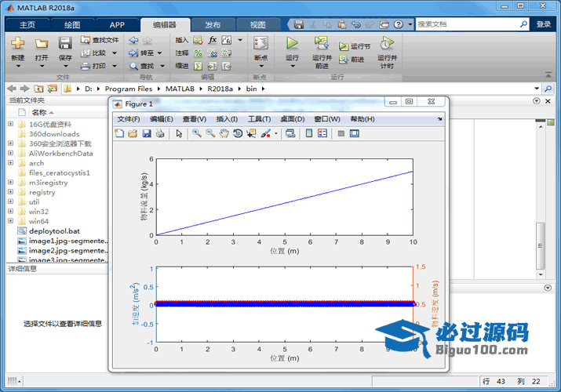The height and width of the screenshot is (392, 561).
Task: Open the brush tool color dropdown arrow
Action: click(276, 133)
